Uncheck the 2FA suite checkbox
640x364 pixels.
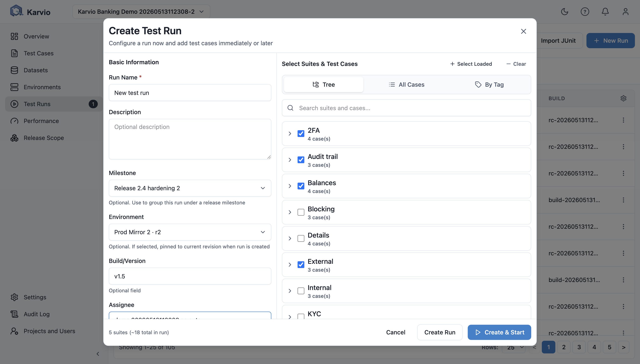[301, 134]
